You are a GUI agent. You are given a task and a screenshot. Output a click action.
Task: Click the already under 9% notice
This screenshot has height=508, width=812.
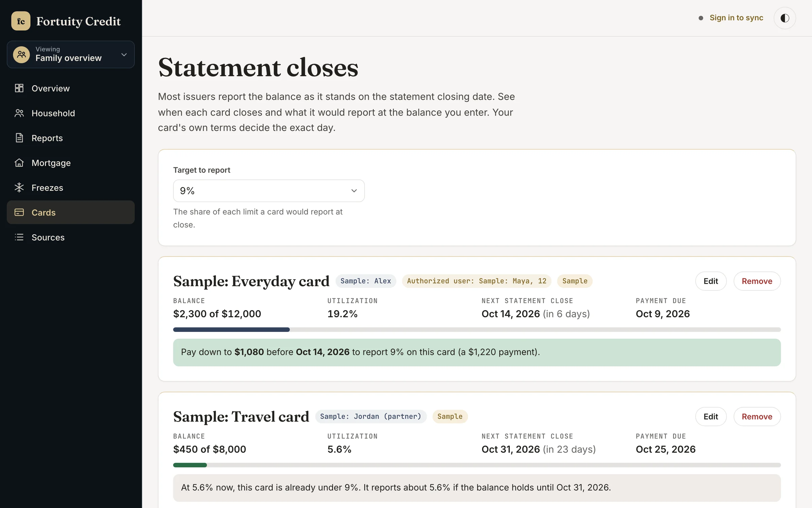[477, 488]
